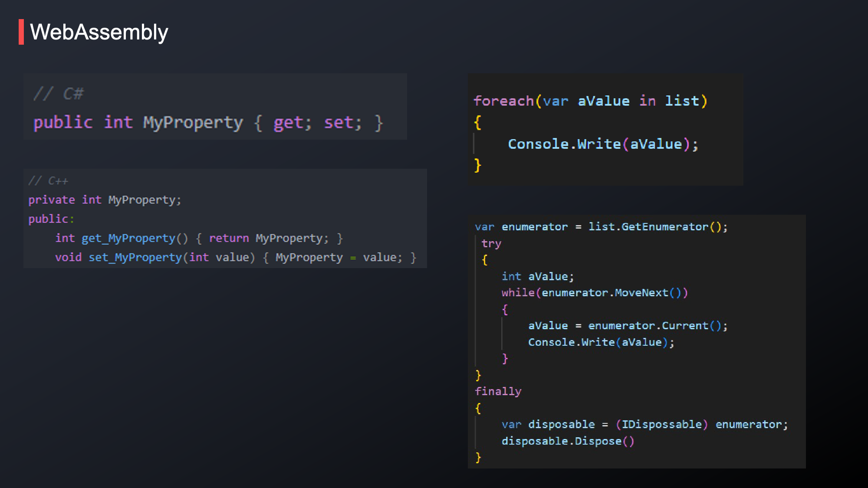The width and height of the screenshot is (868, 488).
Task: Click the "try" keyword line
Action: [491, 244]
